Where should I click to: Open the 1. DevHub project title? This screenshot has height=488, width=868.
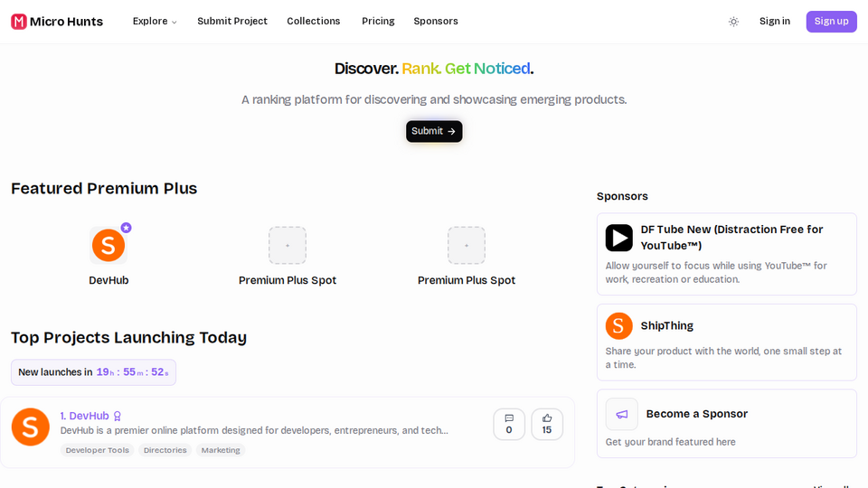(85, 416)
